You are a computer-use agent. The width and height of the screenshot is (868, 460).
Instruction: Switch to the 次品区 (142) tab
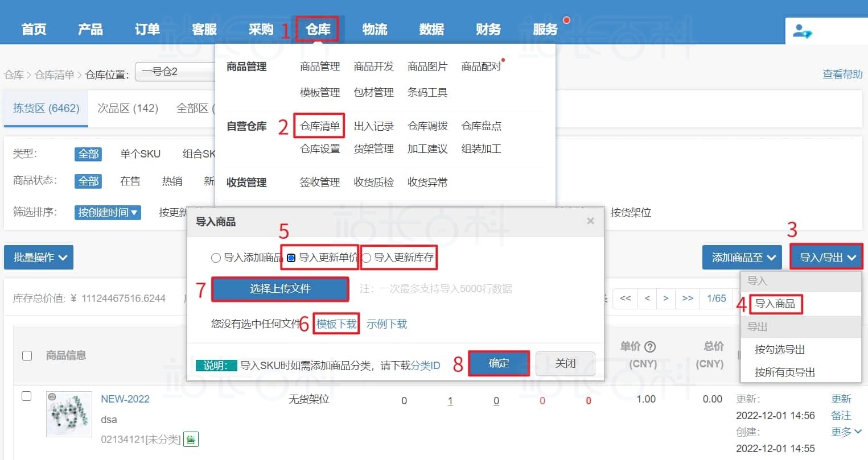pyautogui.click(x=128, y=108)
